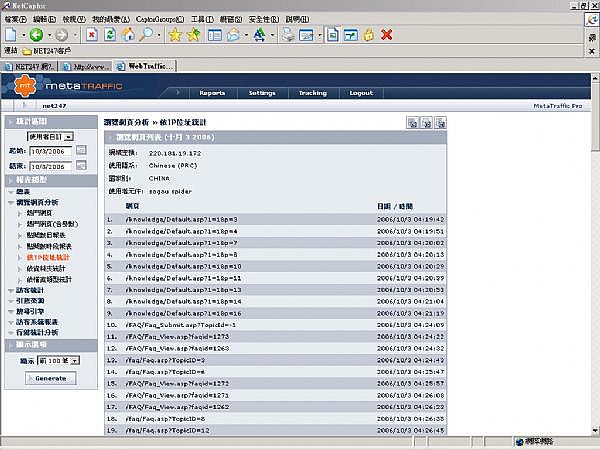
Task: Click the first export icon above the report
Action: pos(411,122)
